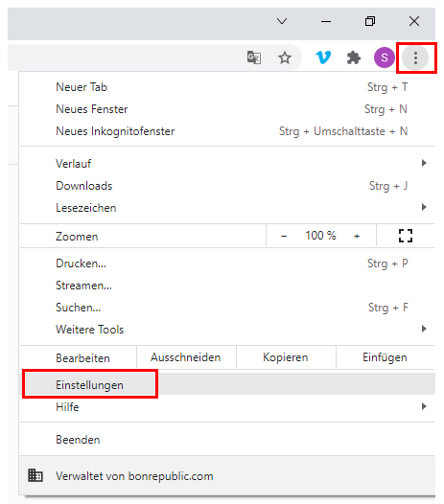Image resolution: width=444 pixels, height=504 pixels.
Task: Open the tab search chevron in title bar
Action: pos(282,21)
